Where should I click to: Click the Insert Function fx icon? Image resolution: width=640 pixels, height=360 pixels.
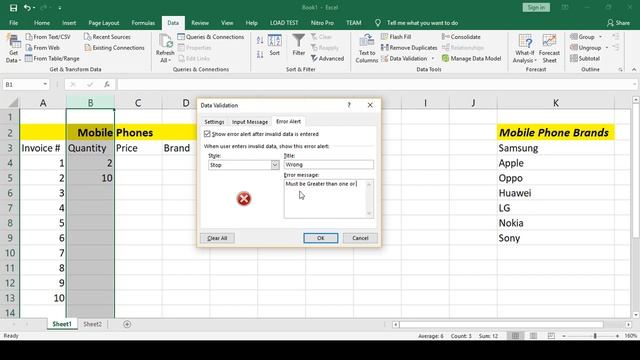pos(107,84)
